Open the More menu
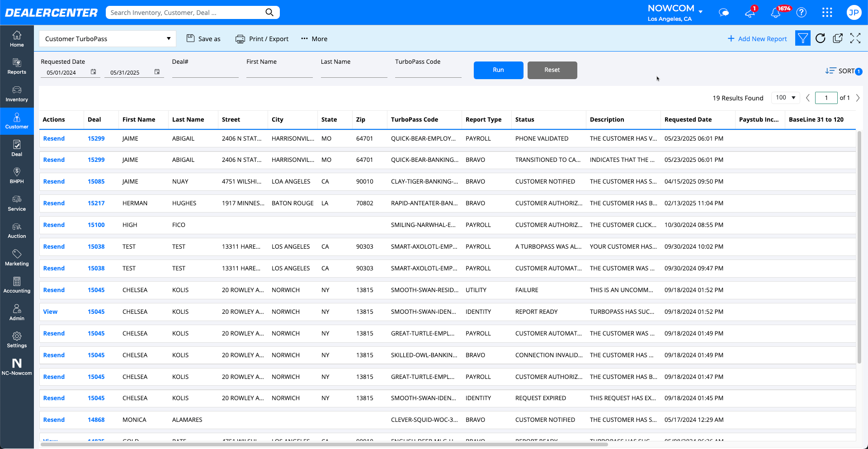This screenshot has height=449, width=868. tap(314, 39)
